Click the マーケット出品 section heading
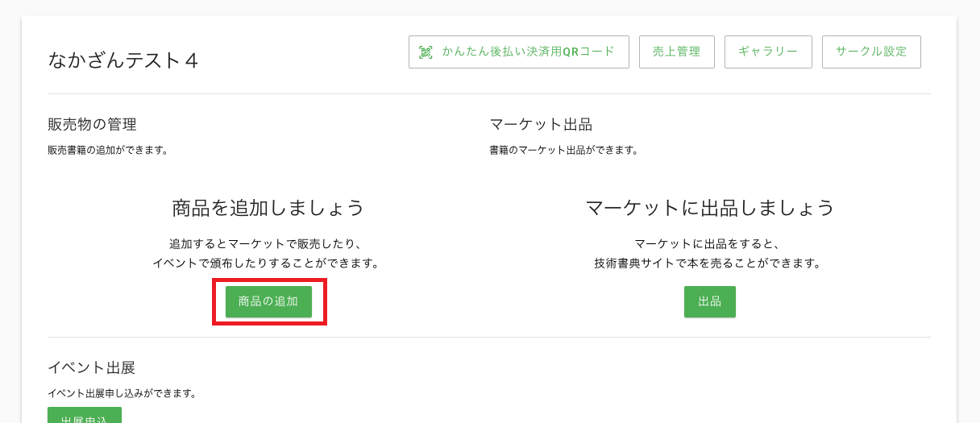Viewport: 980px width, 423px height. [x=541, y=125]
